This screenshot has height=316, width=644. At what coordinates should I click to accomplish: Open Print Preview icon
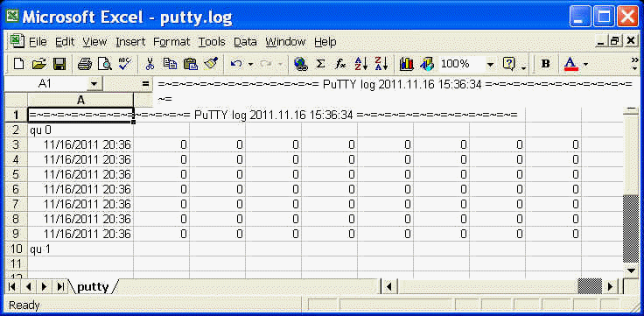coord(104,64)
